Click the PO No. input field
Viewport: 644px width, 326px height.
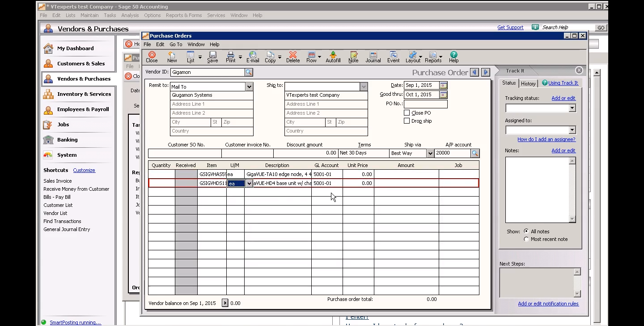point(425,104)
